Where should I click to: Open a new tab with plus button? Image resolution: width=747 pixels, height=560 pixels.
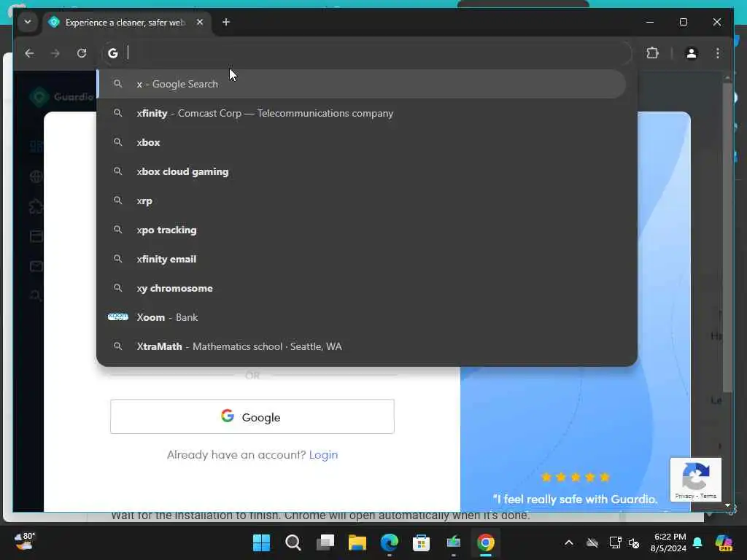pos(226,22)
